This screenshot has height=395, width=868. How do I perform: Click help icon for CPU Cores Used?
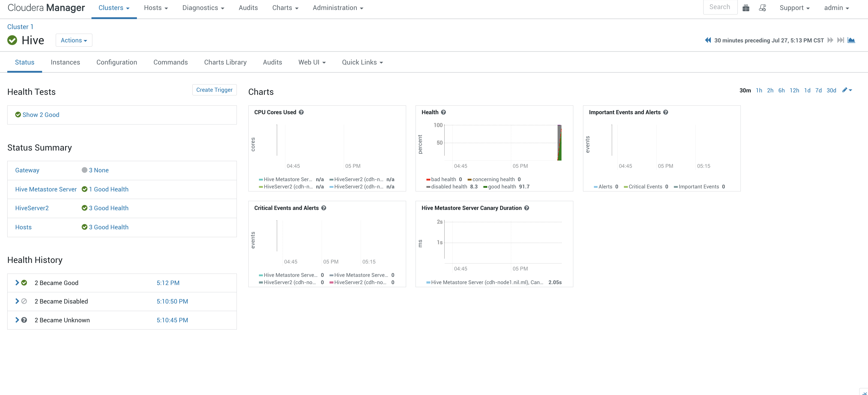tap(301, 112)
